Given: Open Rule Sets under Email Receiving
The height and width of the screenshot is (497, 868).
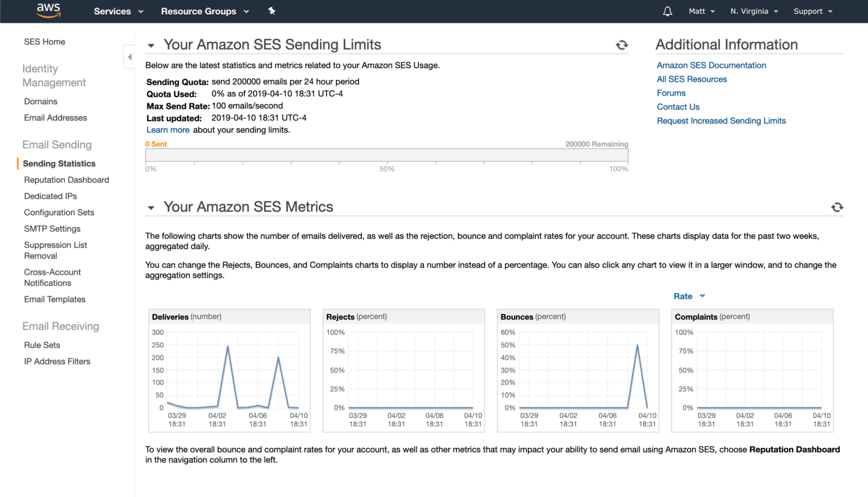Looking at the screenshot, I should click(42, 345).
